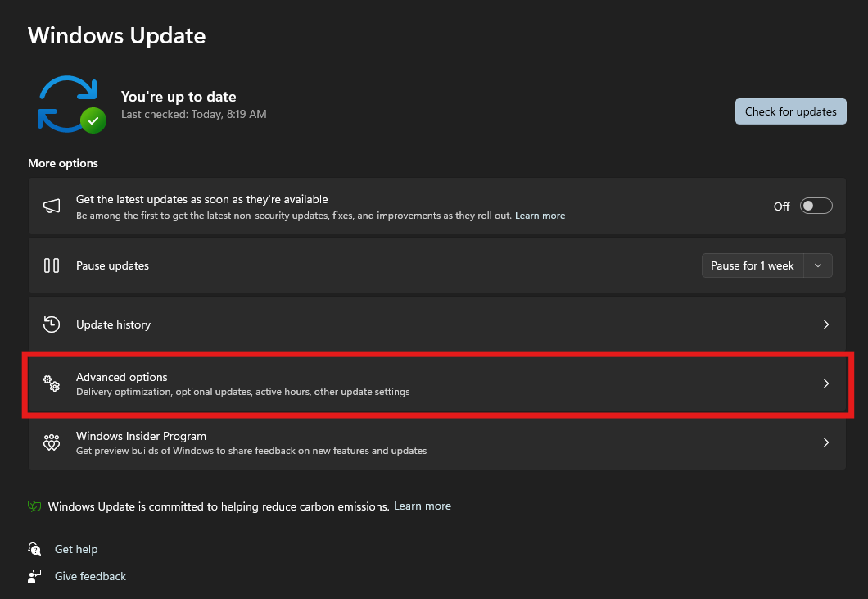The width and height of the screenshot is (868, 599).
Task: Click the Pause for 1 week button
Action: click(x=753, y=265)
